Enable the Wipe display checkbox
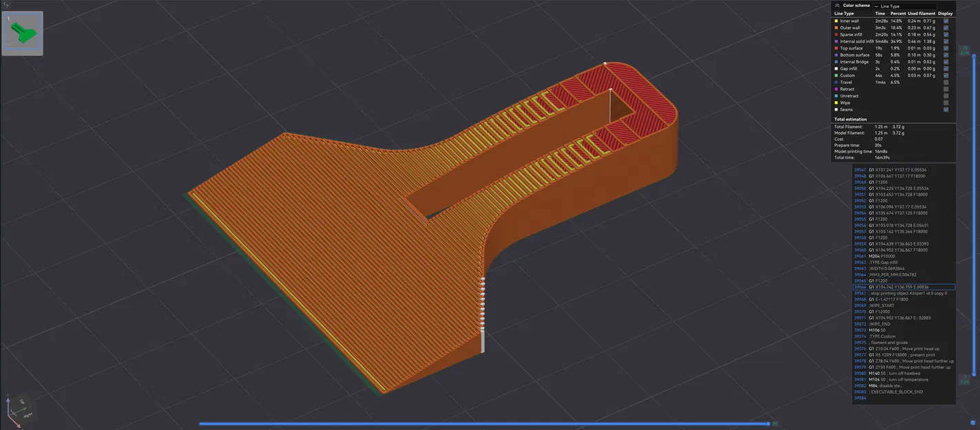 tap(946, 102)
